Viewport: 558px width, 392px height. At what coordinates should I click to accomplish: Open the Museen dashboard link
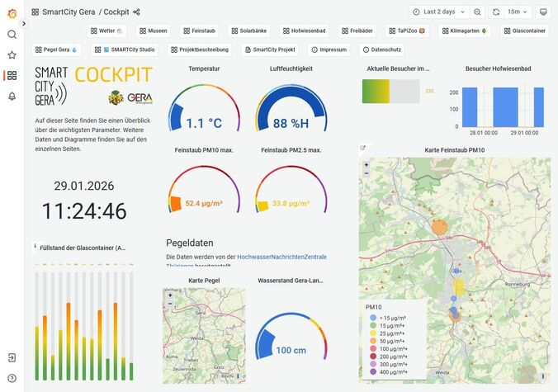pos(153,31)
